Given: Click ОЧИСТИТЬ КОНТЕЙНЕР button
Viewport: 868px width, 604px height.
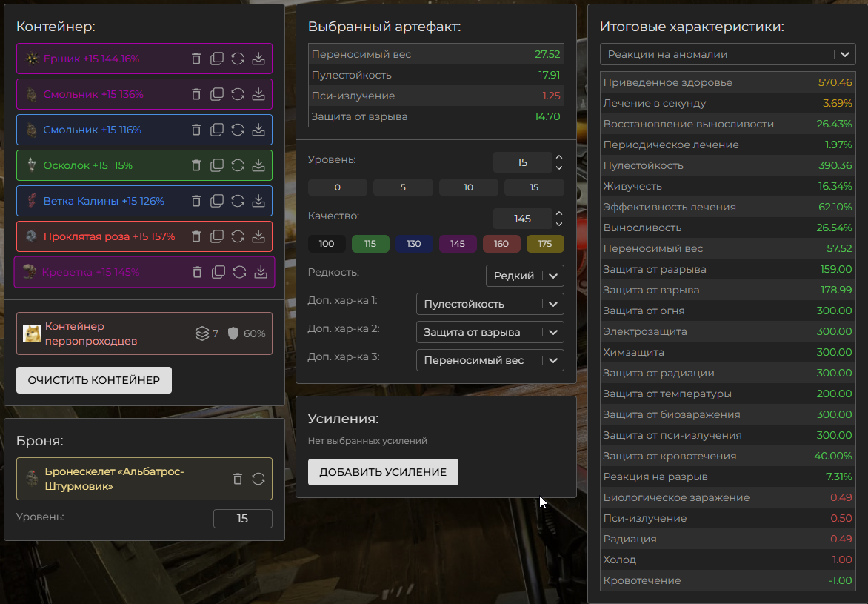Looking at the screenshot, I should click(x=94, y=380).
